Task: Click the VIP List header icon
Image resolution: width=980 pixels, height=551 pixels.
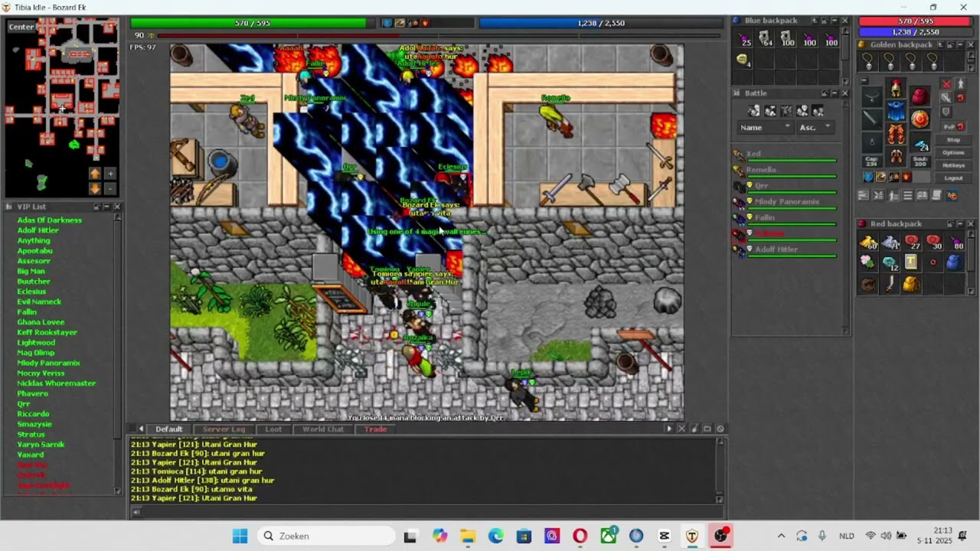Action: pyautogui.click(x=10, y=207)
